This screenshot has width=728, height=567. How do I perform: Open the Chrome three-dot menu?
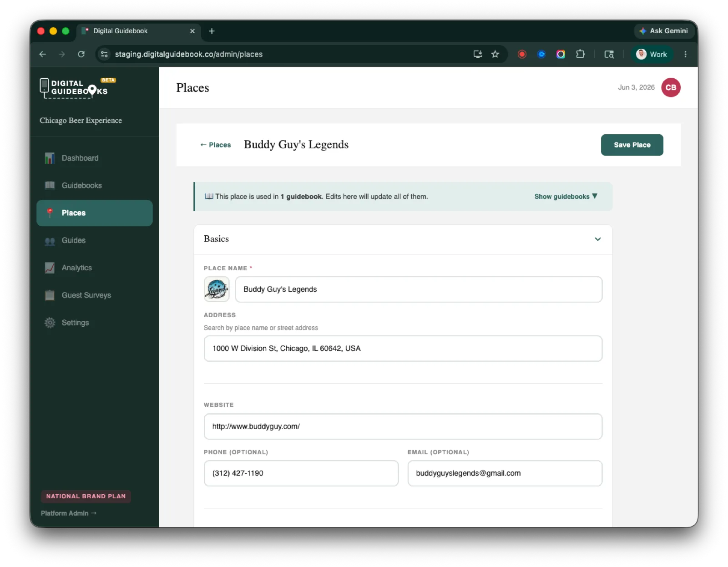685,54
